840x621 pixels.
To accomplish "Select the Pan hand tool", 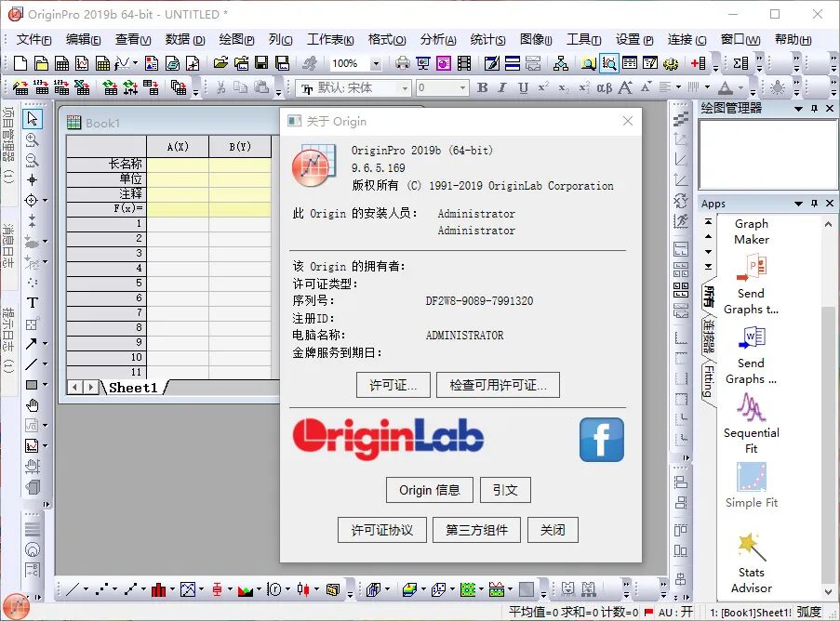I will pyautogui.click(x=33, y=405).
